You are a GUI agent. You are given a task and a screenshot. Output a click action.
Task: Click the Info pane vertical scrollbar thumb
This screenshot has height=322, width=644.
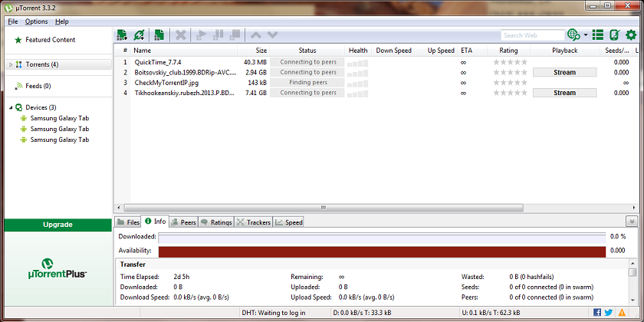pyautogui.click(x=632, y=272)
